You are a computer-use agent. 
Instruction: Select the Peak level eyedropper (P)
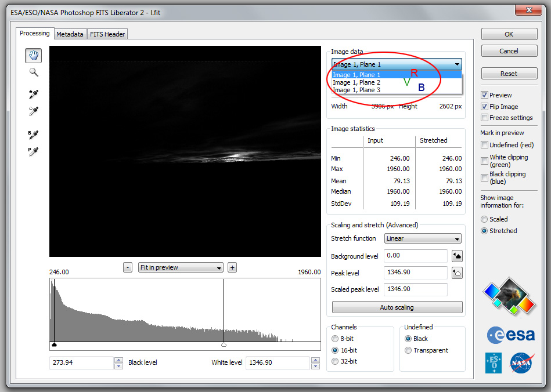coord(33,151)
